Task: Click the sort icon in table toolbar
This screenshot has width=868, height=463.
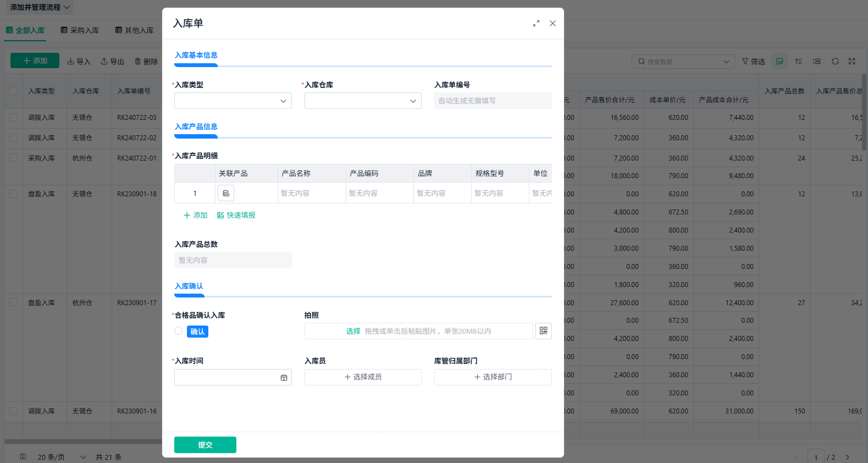Action: tap(798, 61)
